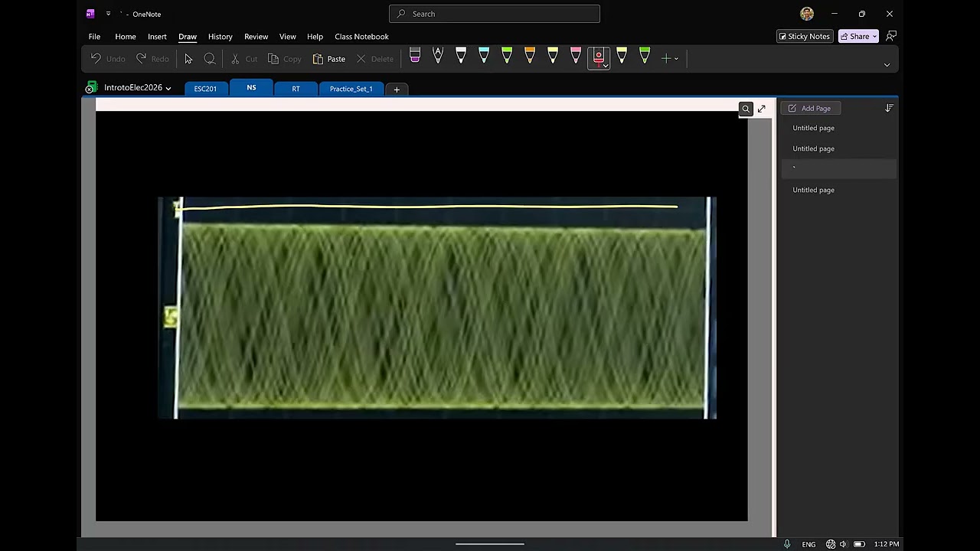The image size is (980, 551).
Task: Switch to the NS section tab
Action: pos(251,88)
